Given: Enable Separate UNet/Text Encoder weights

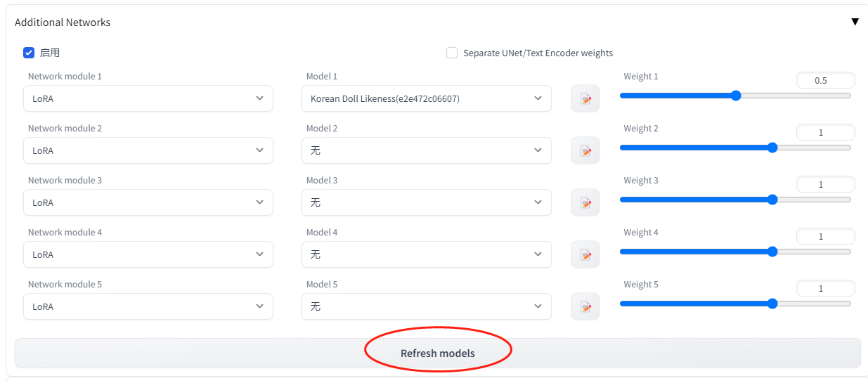Looking at the screenshot, I should pos(452,53).
